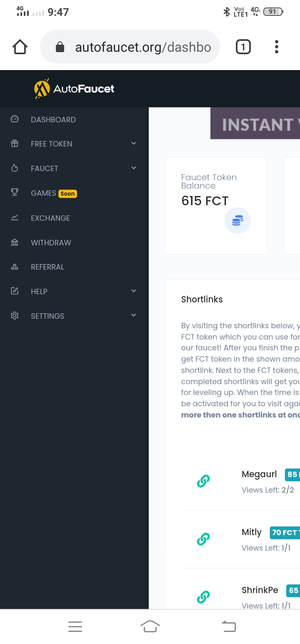Open the Mitly shortlink
The height and width of the screenshot is (644, 300).
[252, 532]
